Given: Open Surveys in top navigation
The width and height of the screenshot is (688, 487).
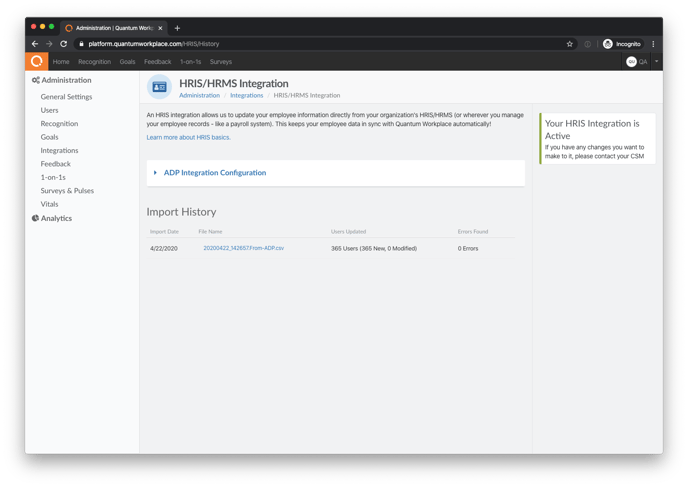Looking at the screenshot, I should 221,62.
